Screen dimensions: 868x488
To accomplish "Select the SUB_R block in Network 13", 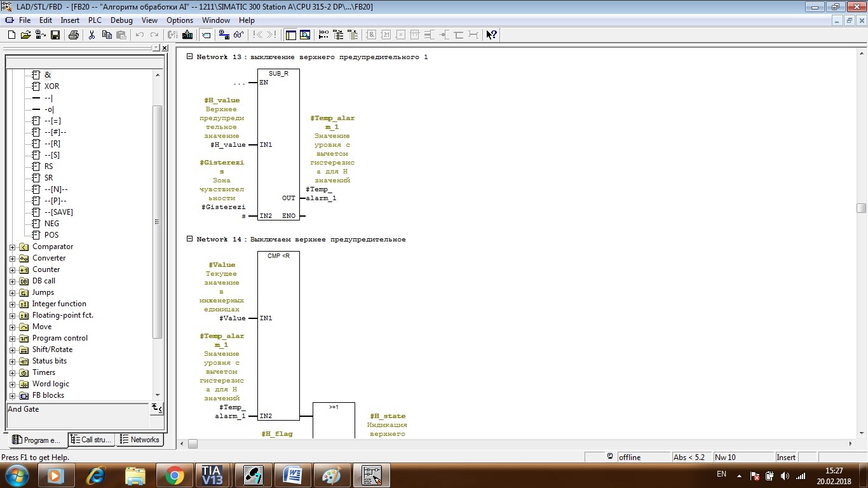I will 278,145.
